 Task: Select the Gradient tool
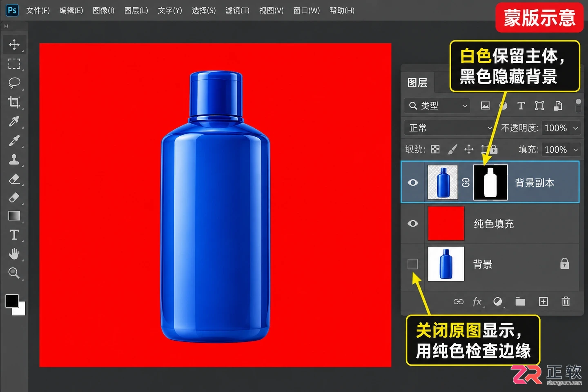coord(14,216)
